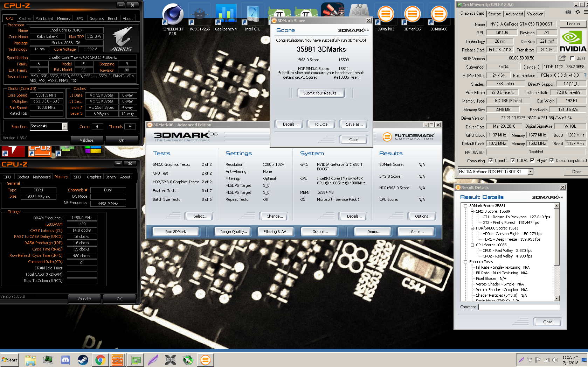Open the GPU-Z hamburger menu icon
Screen dimensions: 588x367
tap(586, 12)
